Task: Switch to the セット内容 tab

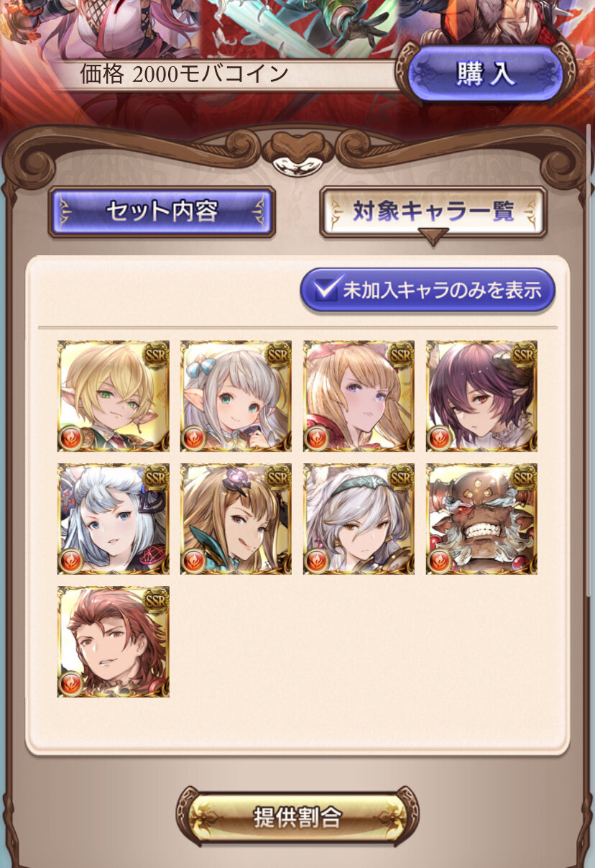Action: pyautogui.click(x=162, y=212)
